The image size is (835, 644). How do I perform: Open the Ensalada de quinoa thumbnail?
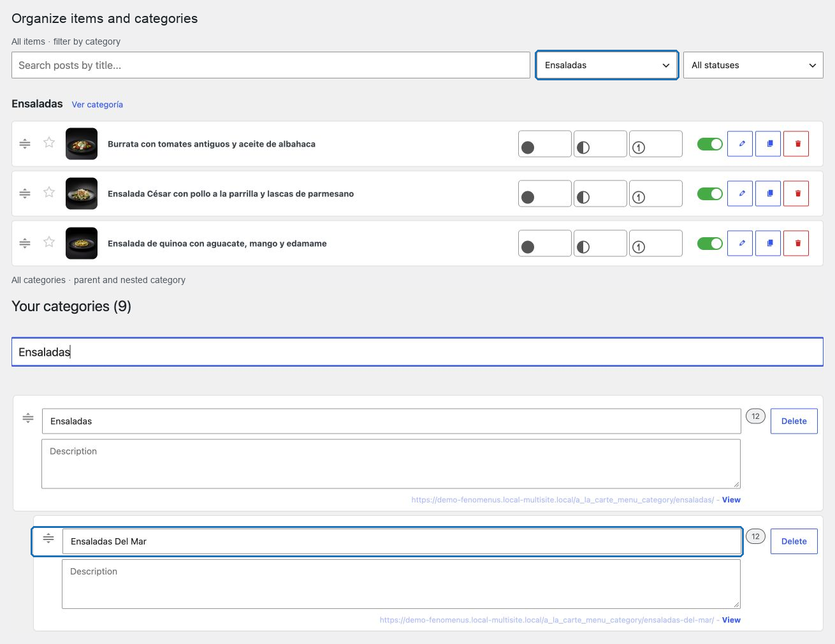82,244
